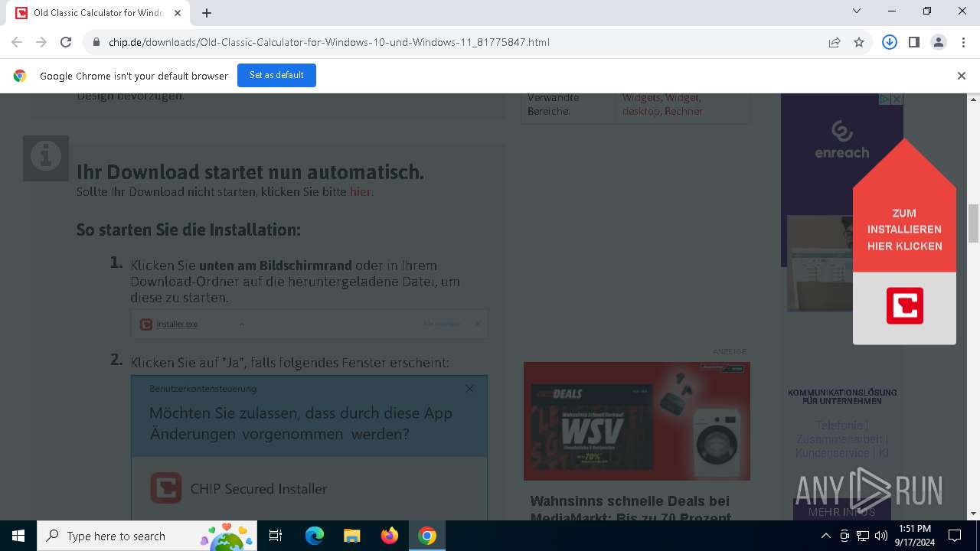This screenshot has height=551, width=980.
Task: Open the 'Widgets' related area link
Action: [x=642, y=97]
